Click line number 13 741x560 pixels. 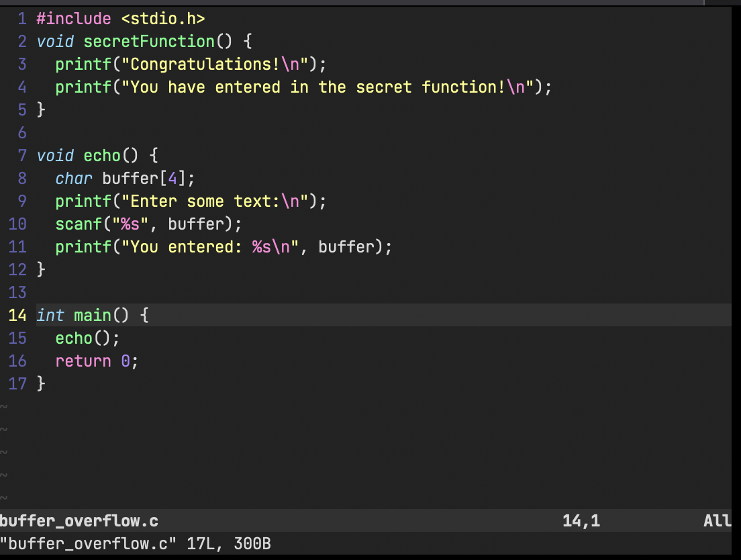tap(17, 293)
